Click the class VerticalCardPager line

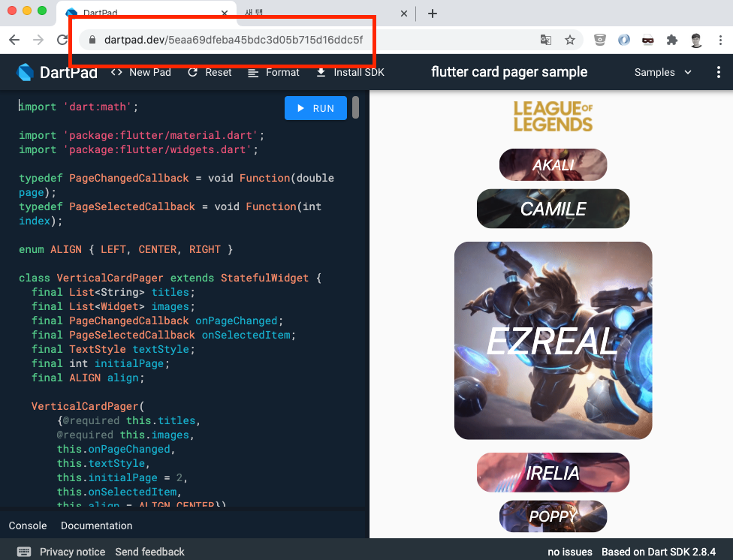point(170,278)
